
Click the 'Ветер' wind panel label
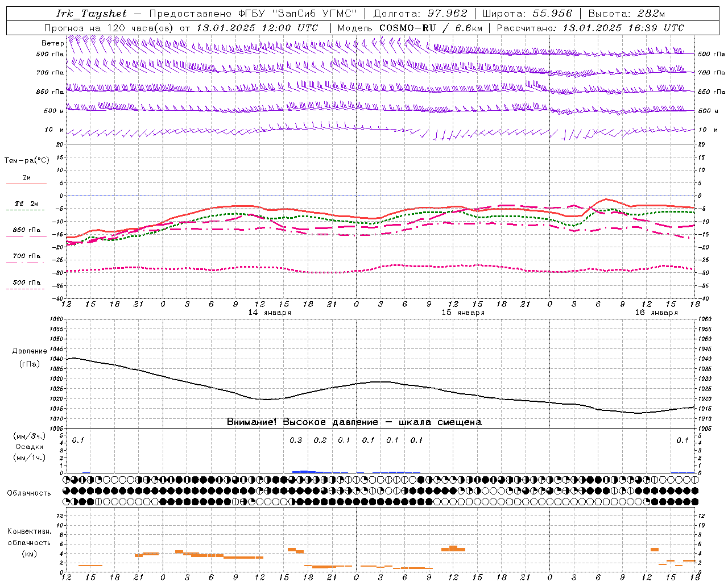tap(52, 43)
